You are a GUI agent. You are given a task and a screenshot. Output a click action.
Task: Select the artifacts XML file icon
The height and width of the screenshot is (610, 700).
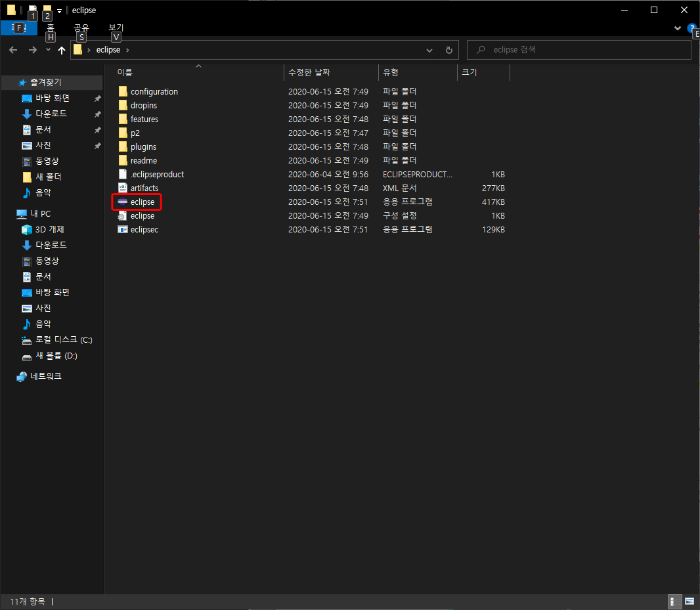pos(123,188)
